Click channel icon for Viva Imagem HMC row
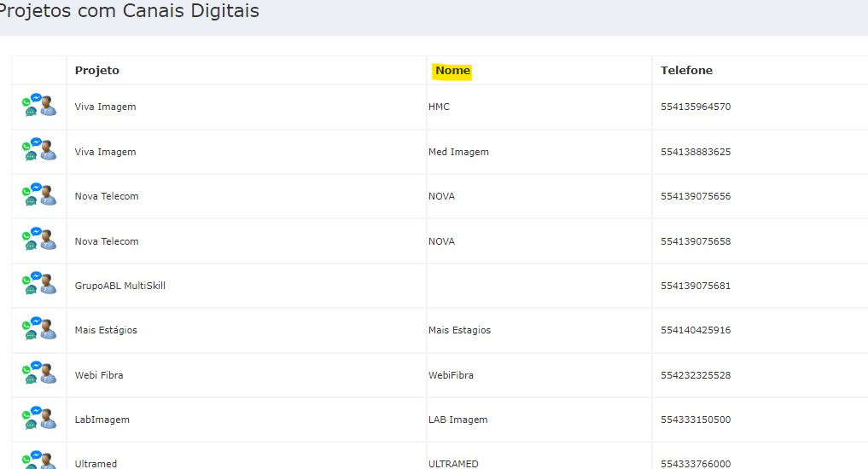Image resolution: width=868 pixels, height=469 pixels. click(x=38, y=105)
